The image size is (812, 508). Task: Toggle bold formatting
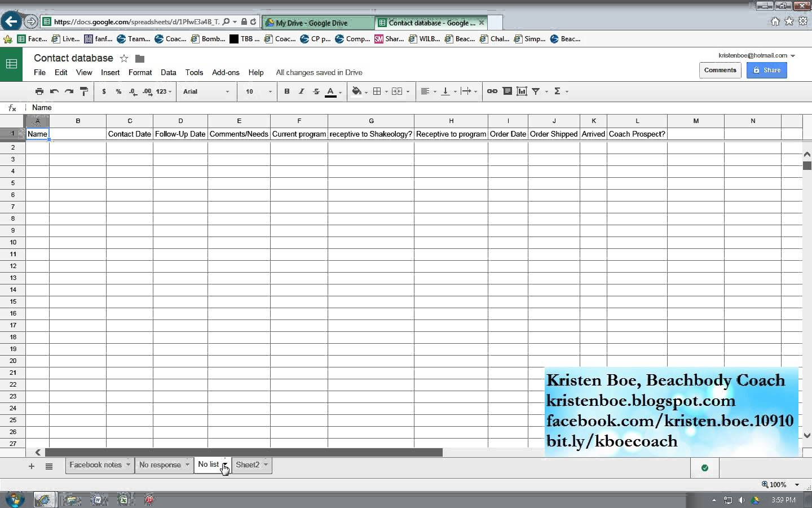click(x=286, y=91)
